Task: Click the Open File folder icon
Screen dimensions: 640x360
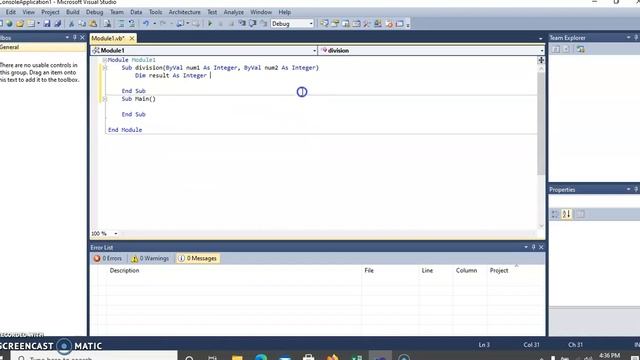Action: [20, 24]
